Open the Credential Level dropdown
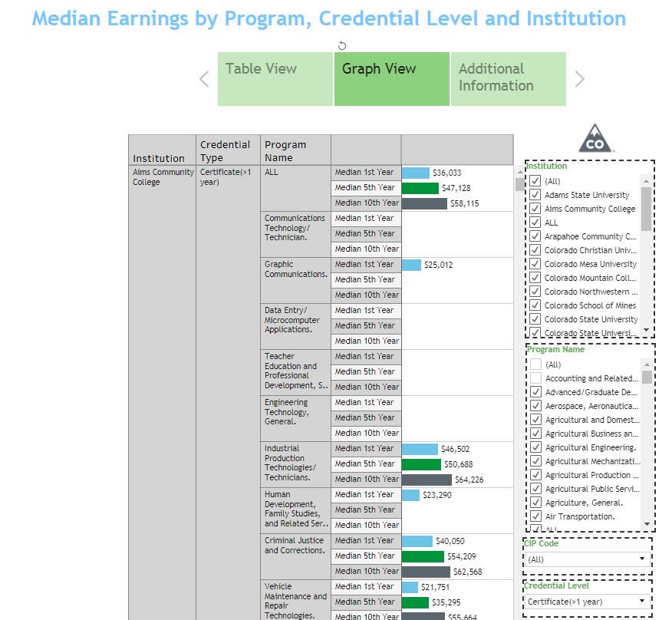The image size is (672, 620). (x=588, y=602)
